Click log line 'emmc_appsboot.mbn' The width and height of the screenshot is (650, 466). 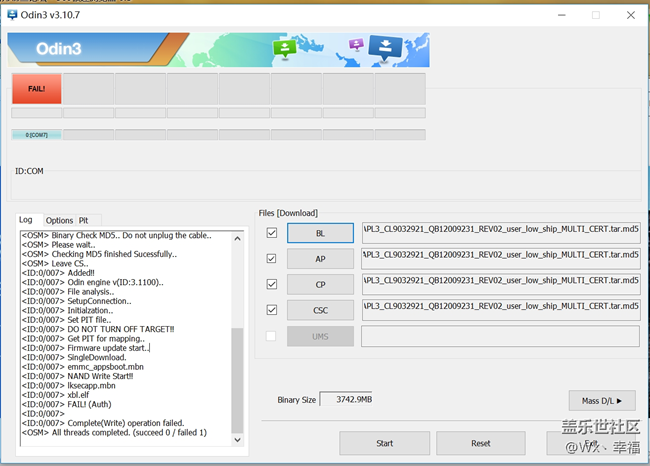click(105, 366)
